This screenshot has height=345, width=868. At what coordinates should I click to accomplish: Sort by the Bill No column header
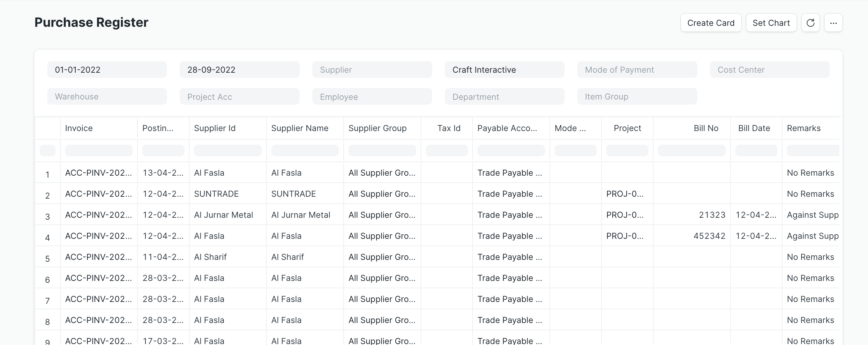[705, 128]
